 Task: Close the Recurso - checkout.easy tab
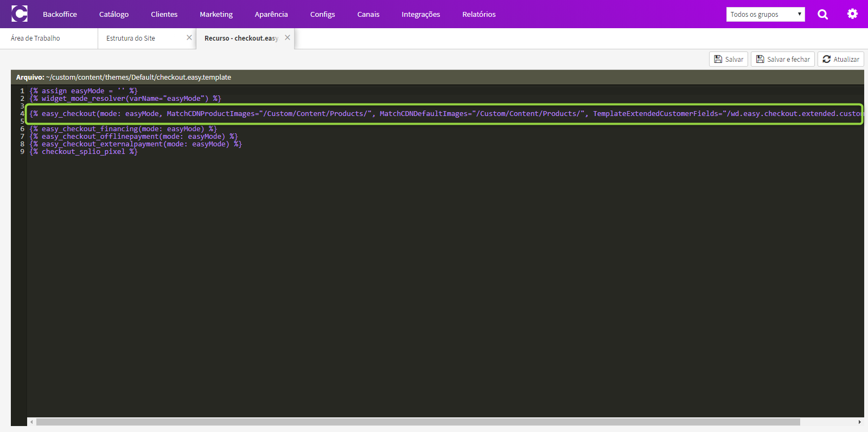point(288,37)
